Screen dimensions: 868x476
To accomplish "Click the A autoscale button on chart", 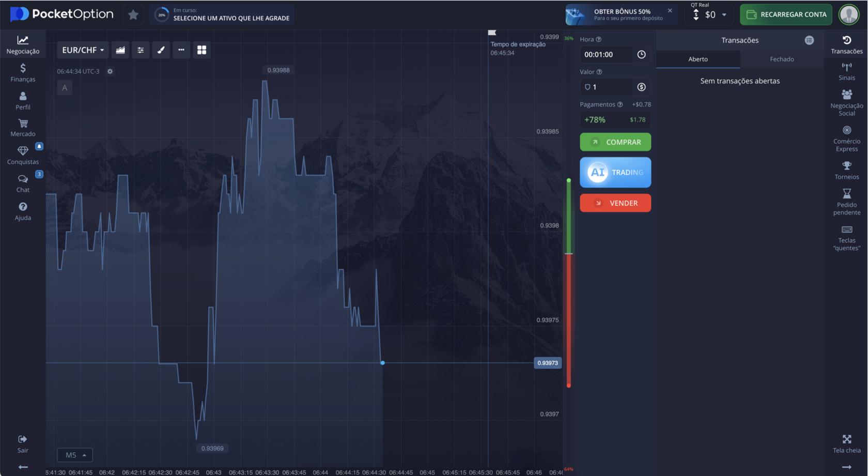I will (x=65, y=88).
